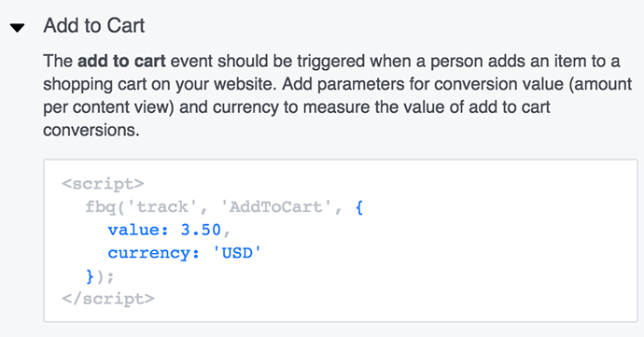Click the Add to Cart heading
The height and width of the screenshot is (337, 644).
click(94, 25)
